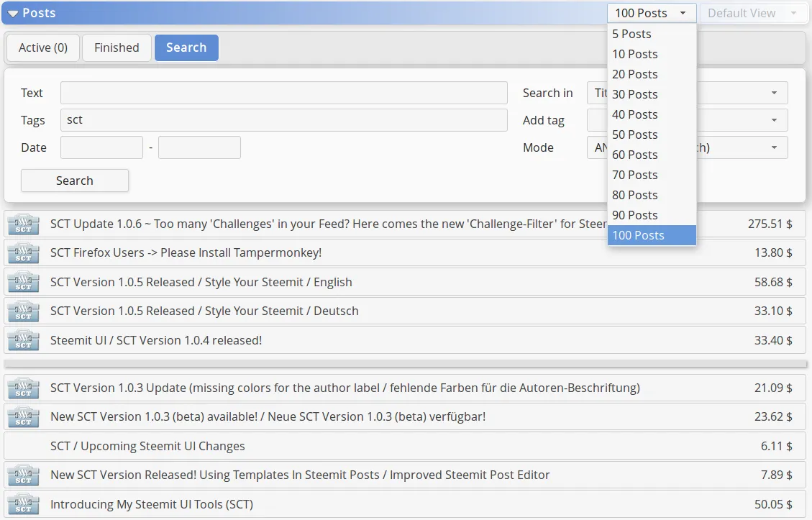Click SCT icon beside Version 1.0.3 Update post

pos(23,388)
